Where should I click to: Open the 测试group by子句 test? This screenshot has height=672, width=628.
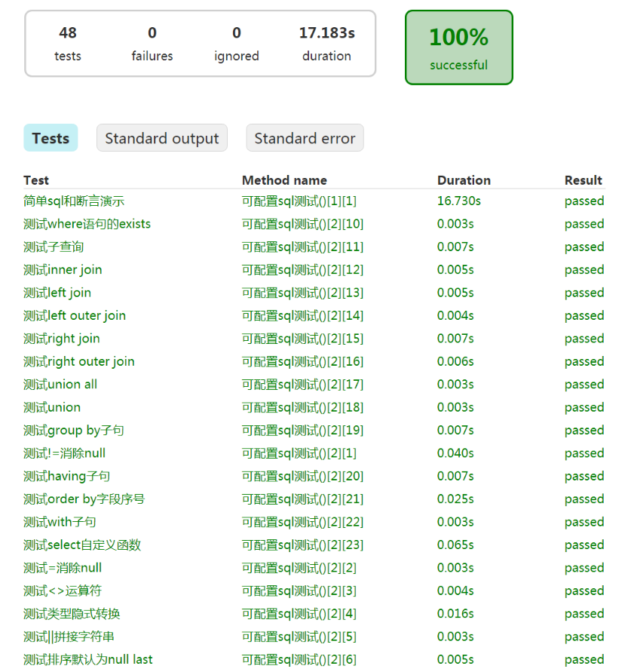(x=74, y=431)
